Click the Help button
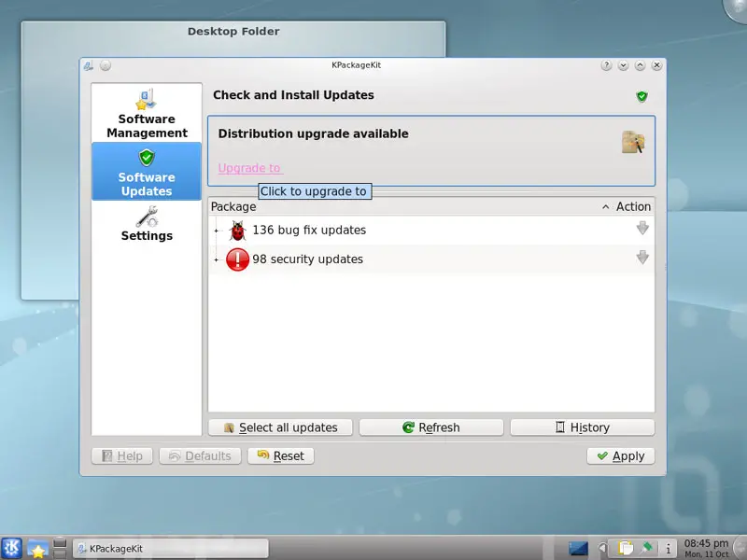747x560 pixels. pos(122,455)
